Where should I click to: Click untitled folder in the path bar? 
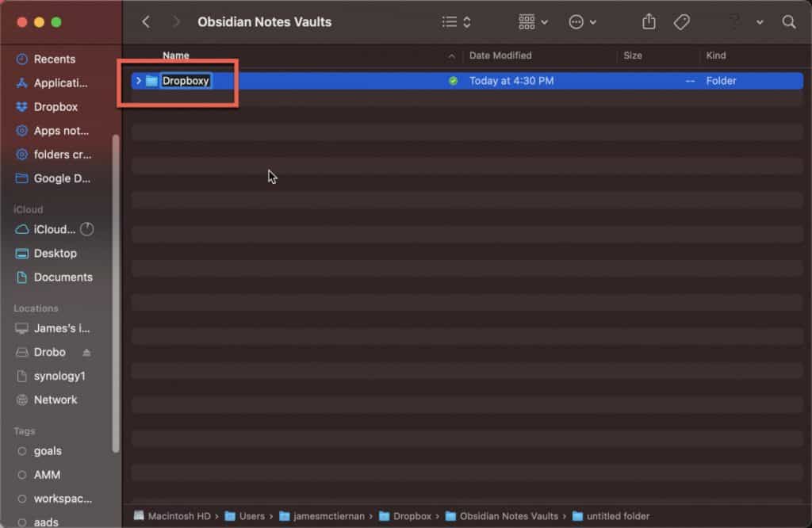(x=611, y=516)
